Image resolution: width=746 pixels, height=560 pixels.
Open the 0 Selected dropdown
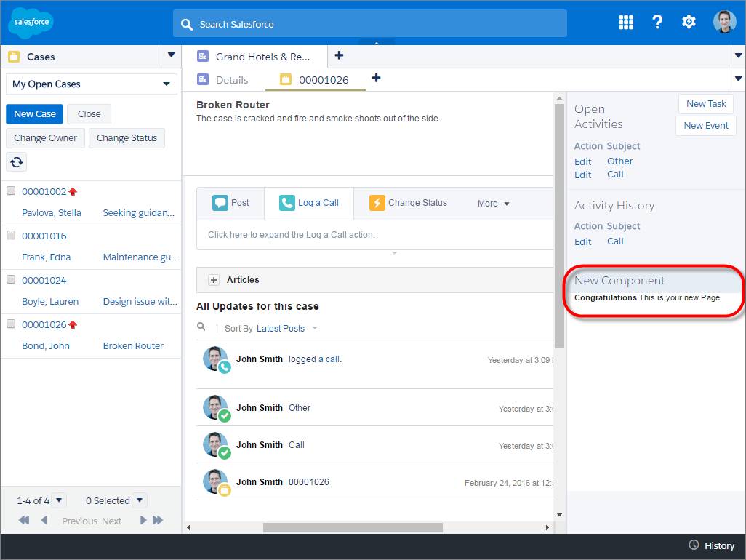[140, 500]
